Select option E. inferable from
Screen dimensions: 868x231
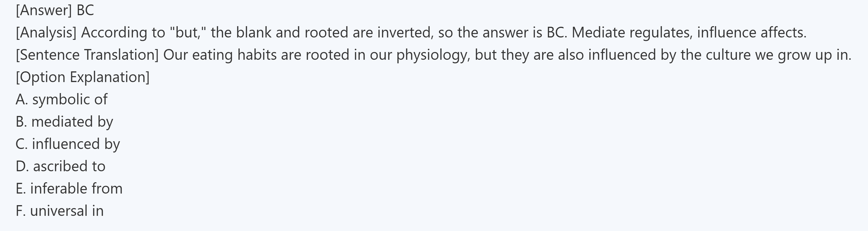pos(69,188)
